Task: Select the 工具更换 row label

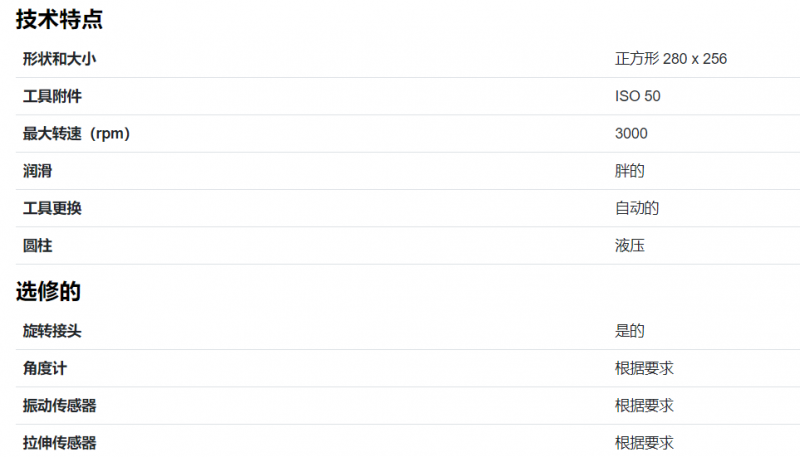Action: pos(52,208)
